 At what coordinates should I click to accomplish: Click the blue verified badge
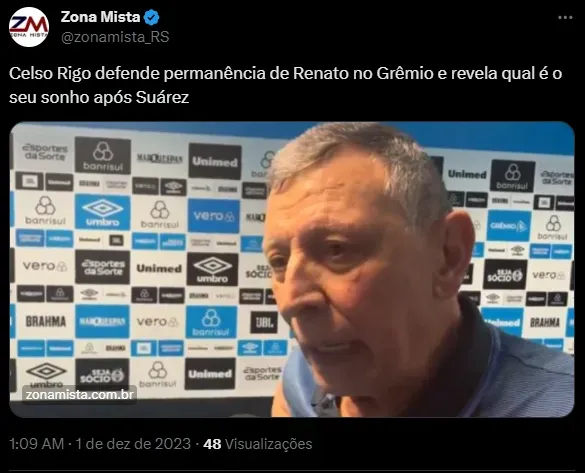[x=151, y=18]
